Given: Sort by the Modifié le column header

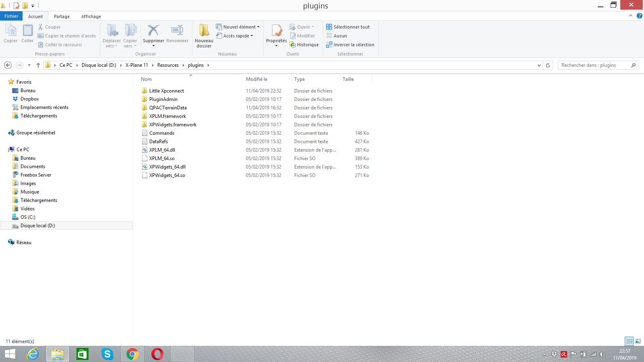Looking at the screenshot, I should tap(257, 79).
